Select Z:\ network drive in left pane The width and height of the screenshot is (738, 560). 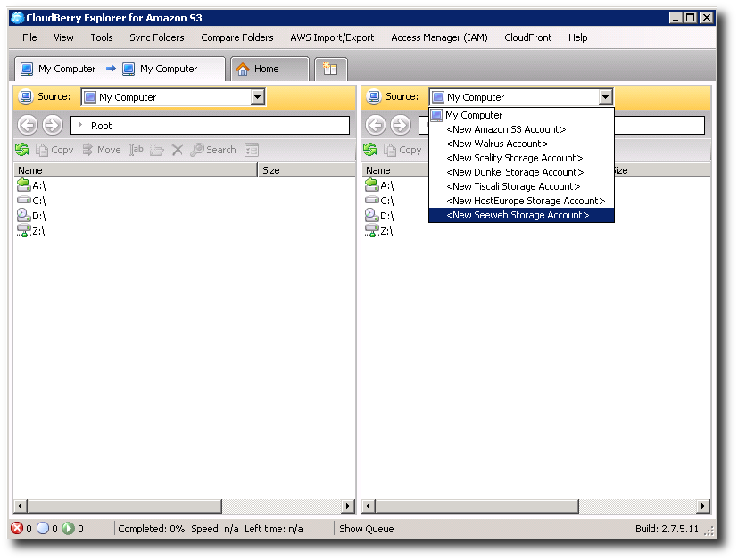pyautogui.click(x=31, y=231)
